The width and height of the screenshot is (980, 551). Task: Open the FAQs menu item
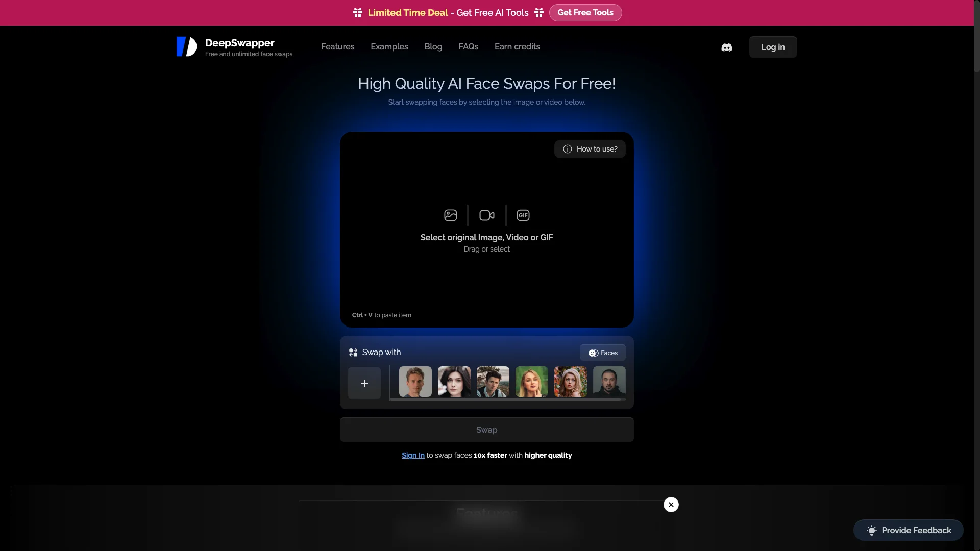[x=469, y=47]
